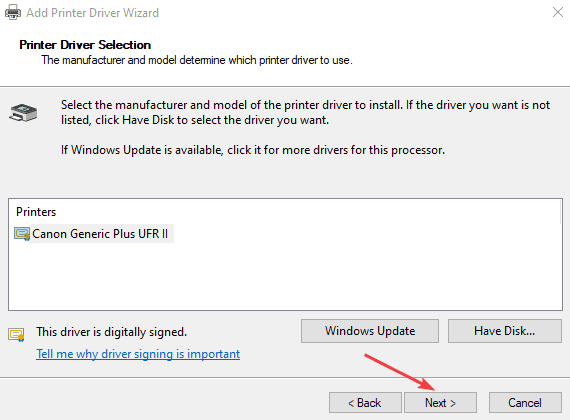Click the 'Select the manufacturer and model' instruction text

click(x=305, y=112)
